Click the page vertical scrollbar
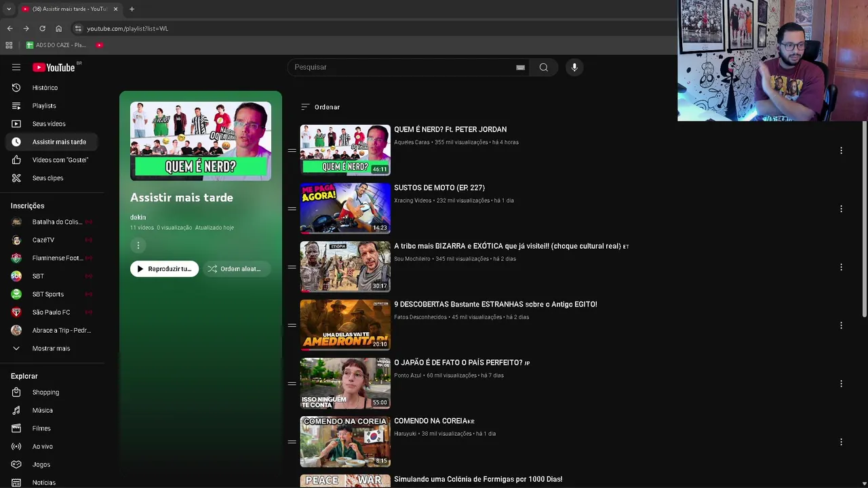This screenshot has width=868, height=488. (x=864, y=218)
